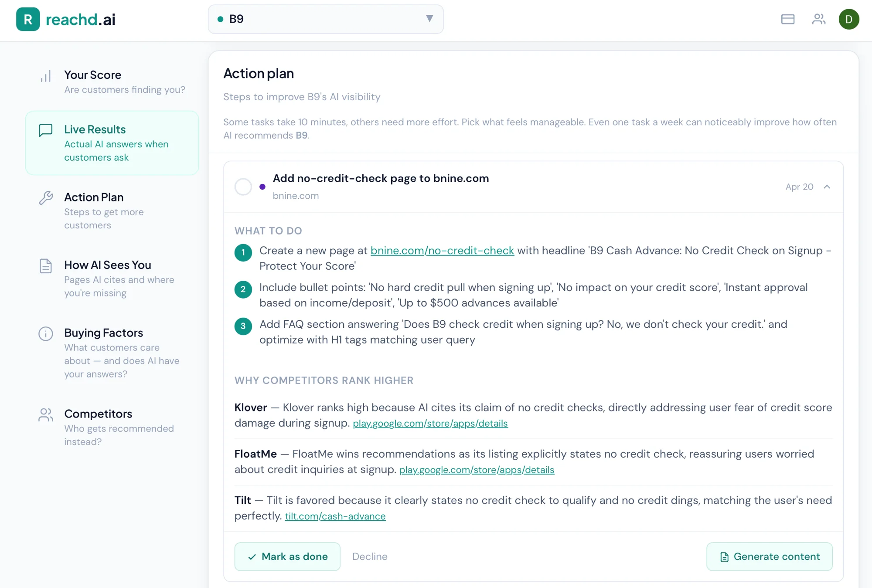Go to Live Results section

click(112, 143)
